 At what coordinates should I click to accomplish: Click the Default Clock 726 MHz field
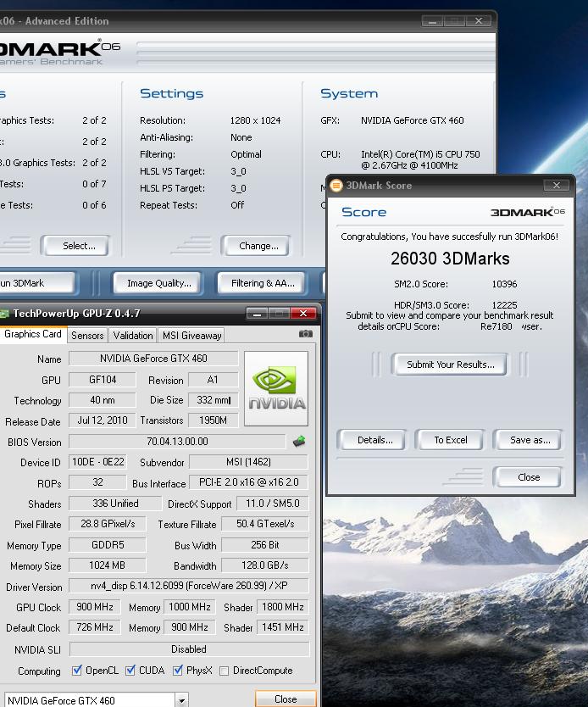(95, 627)
